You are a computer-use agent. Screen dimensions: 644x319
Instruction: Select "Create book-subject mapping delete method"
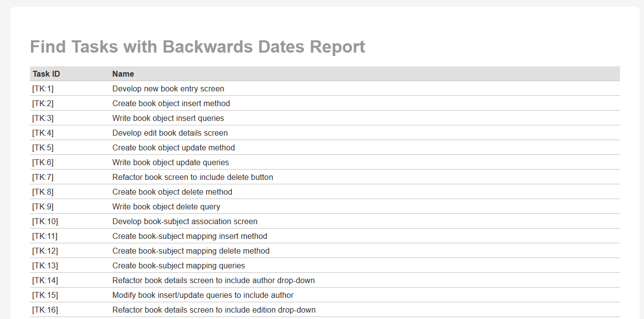pyautogui.click(x=191, y=251)
